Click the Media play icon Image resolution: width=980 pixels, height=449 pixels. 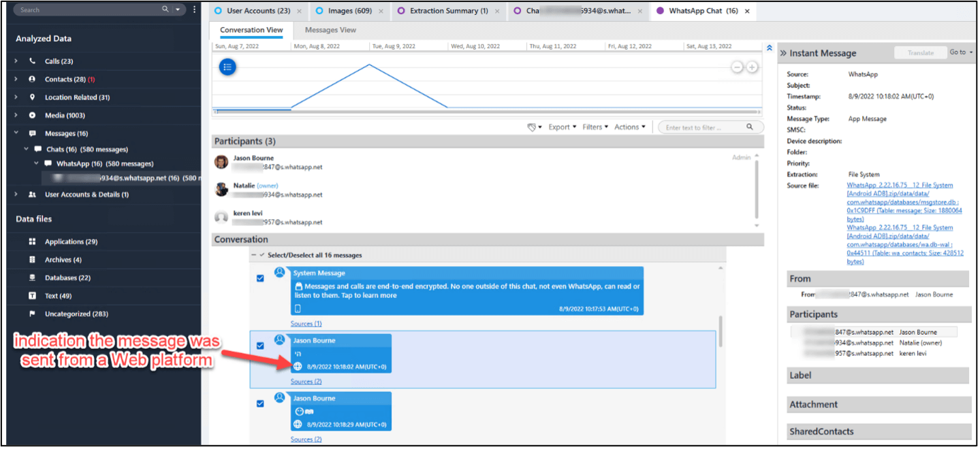click(32, 115)
